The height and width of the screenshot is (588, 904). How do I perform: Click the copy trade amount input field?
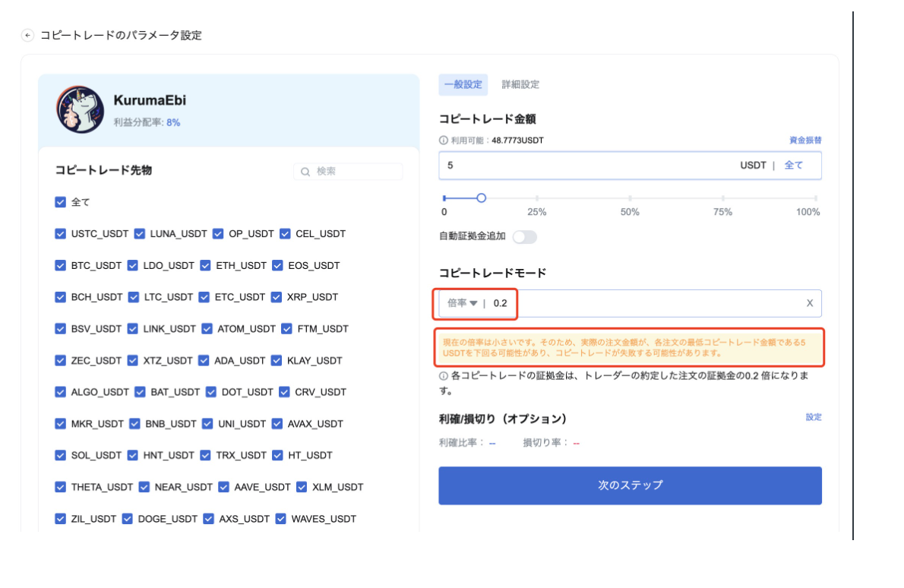[x=631, y=166]
